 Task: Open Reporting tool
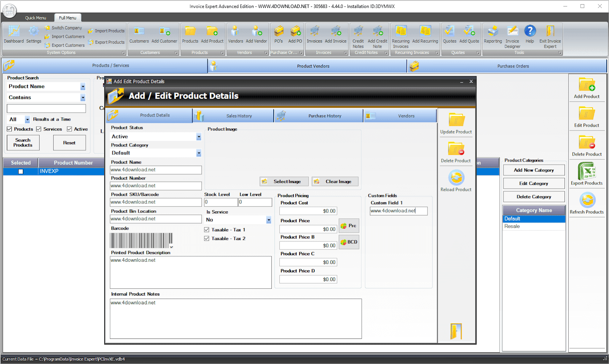[493, 34]
